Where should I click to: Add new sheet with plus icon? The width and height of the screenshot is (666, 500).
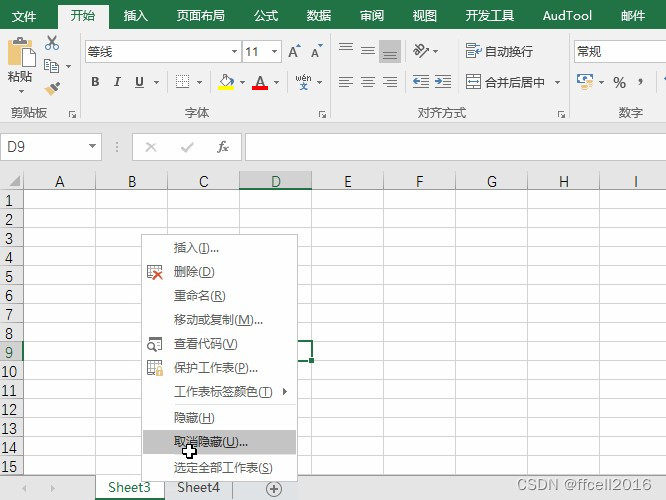point(274,489)
